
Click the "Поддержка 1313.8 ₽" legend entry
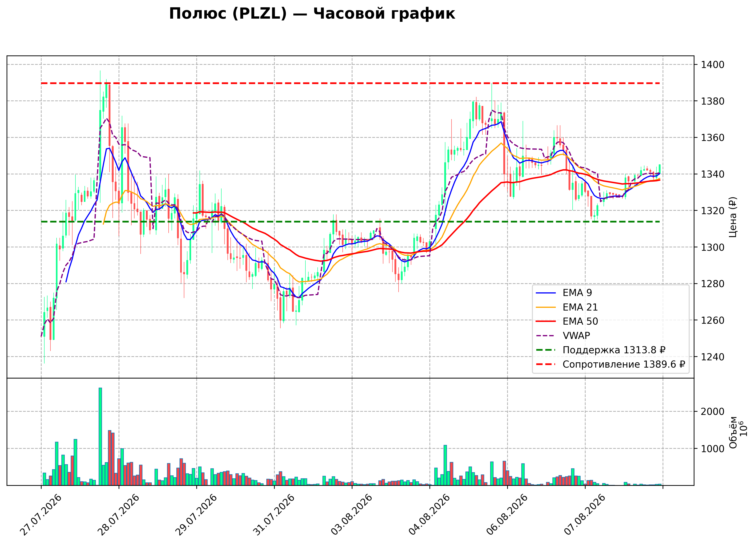614,350
